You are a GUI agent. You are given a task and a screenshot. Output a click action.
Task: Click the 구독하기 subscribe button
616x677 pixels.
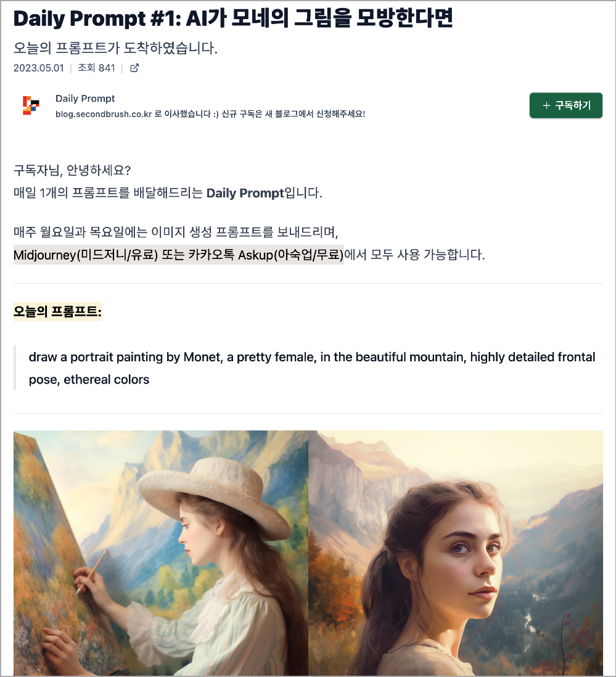coord(566,105)
